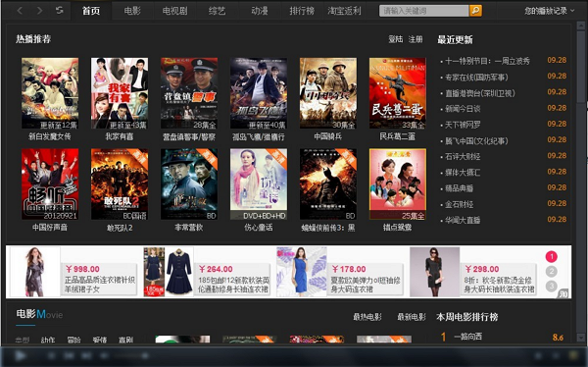Go back with the left arrow
The height and width of the screenshot is (367, 588).
(x=20, y=11)
